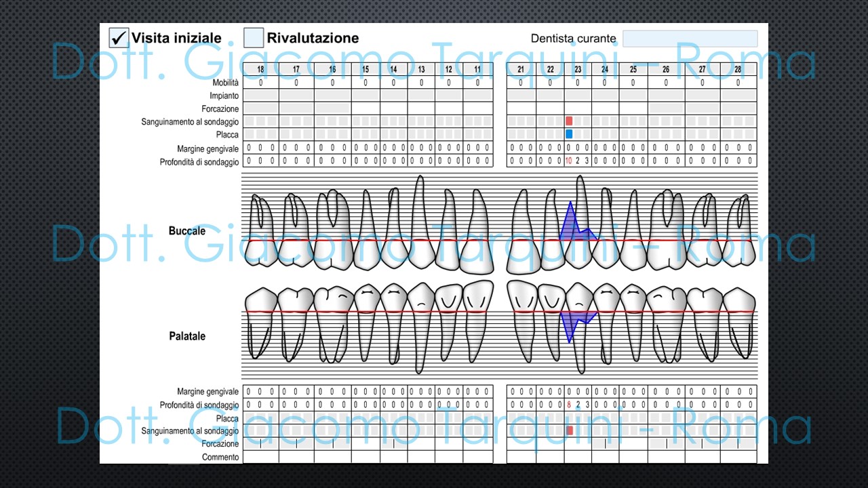
Task: Click mobility value for tooth 28
Action: click(x=738, y=83)
